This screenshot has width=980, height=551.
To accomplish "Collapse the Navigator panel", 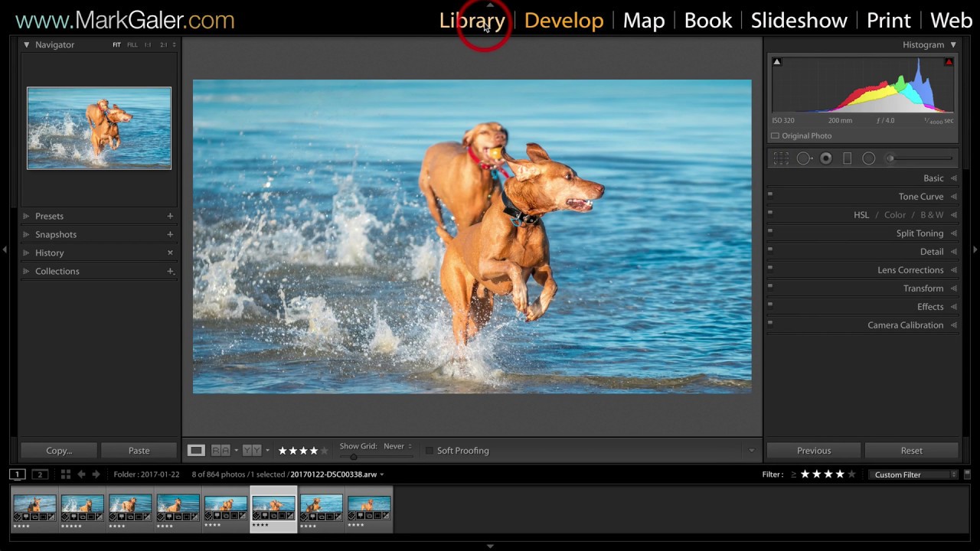I will [x=26, y=44].
